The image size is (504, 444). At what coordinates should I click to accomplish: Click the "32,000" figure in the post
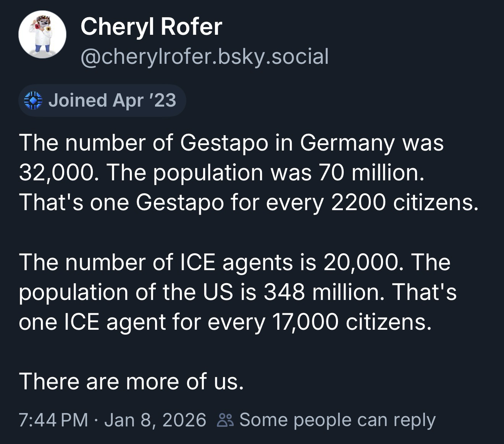56,172
